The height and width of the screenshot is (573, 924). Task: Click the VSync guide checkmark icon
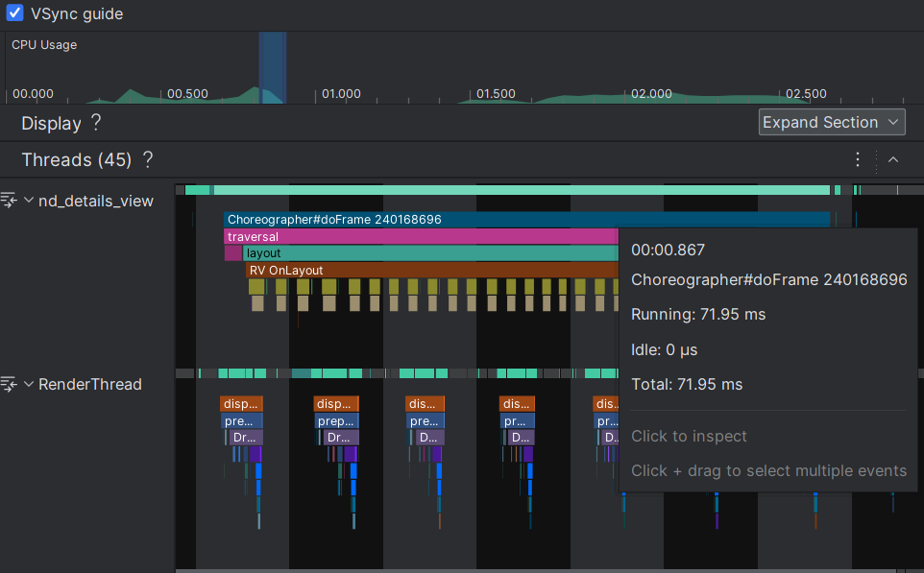(x=12, y=13)
